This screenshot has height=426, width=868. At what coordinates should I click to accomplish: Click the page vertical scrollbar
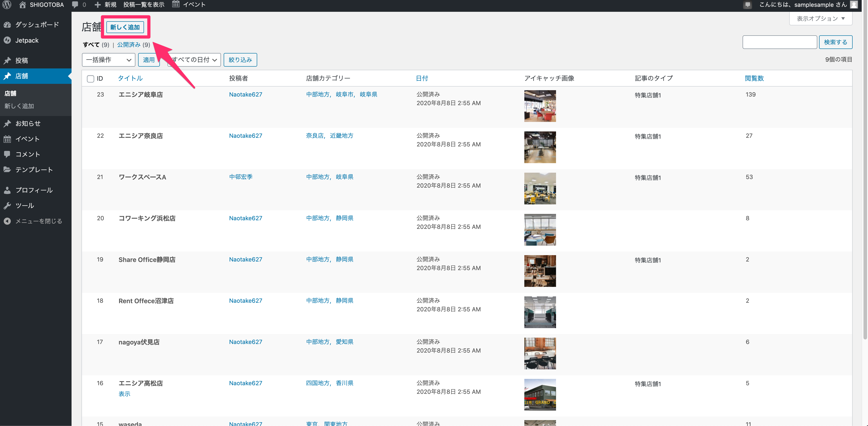(x=865, y=175)
